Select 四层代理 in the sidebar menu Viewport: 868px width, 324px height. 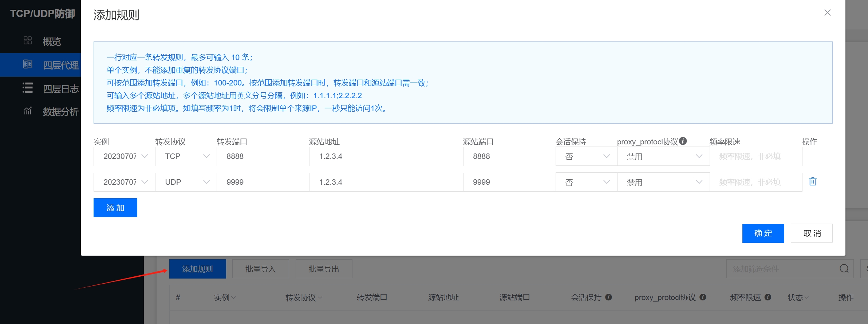pos(60,65)
